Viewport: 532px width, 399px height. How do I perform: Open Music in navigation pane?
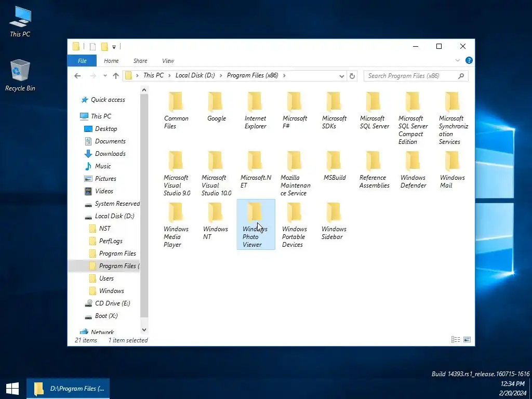[x=98, y=166]
